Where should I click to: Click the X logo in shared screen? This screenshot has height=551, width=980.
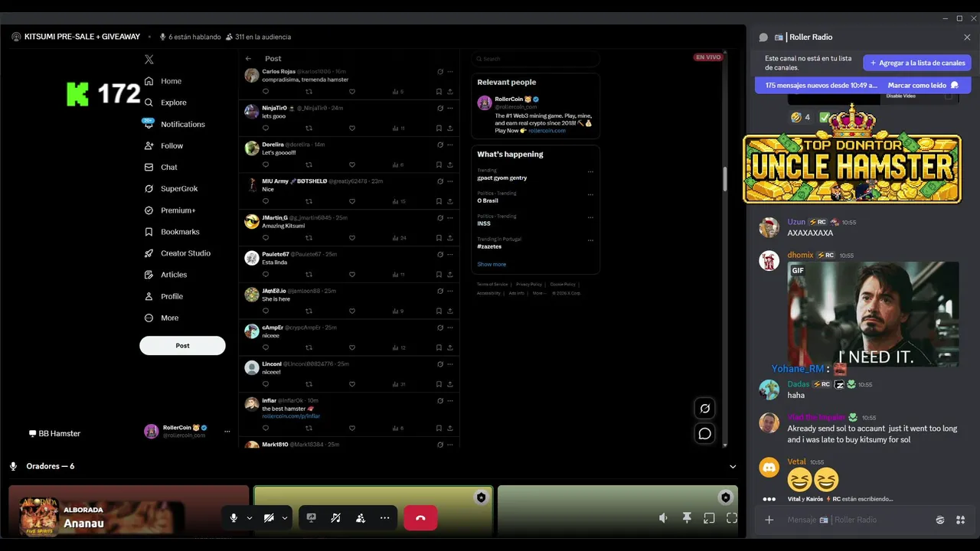149,59
